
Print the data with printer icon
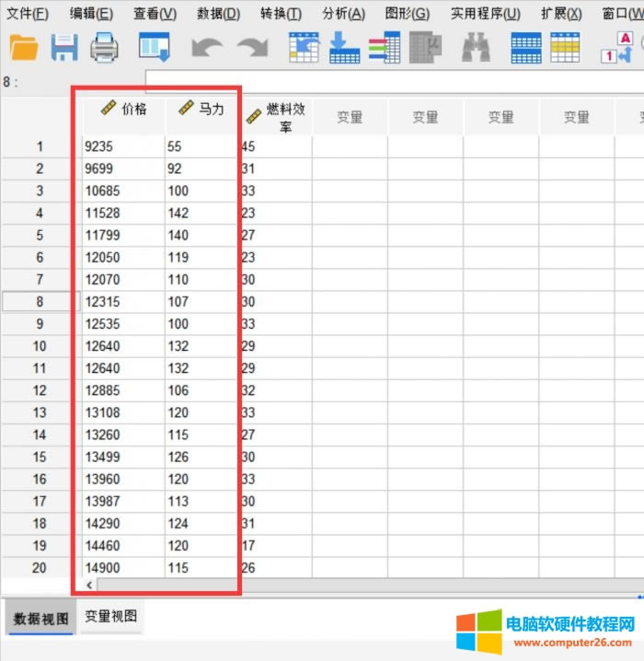104,47
